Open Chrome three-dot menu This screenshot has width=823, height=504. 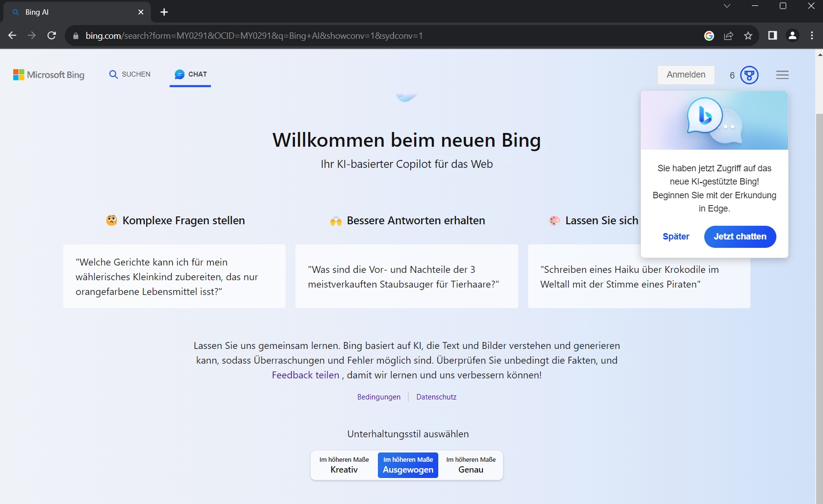(x=812, y=35)
